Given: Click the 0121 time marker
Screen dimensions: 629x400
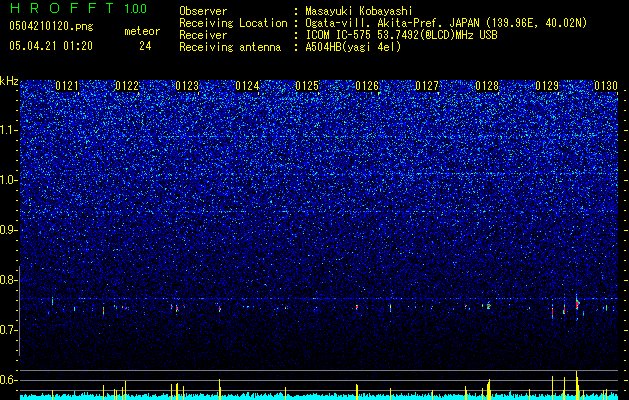Looking at the screenshot, I should tap(67, 86).
